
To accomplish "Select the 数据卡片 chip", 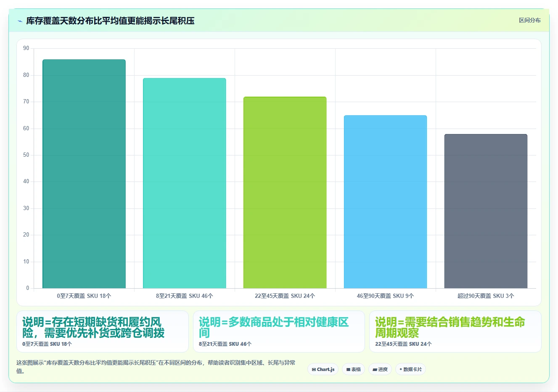I will point(410,369).
